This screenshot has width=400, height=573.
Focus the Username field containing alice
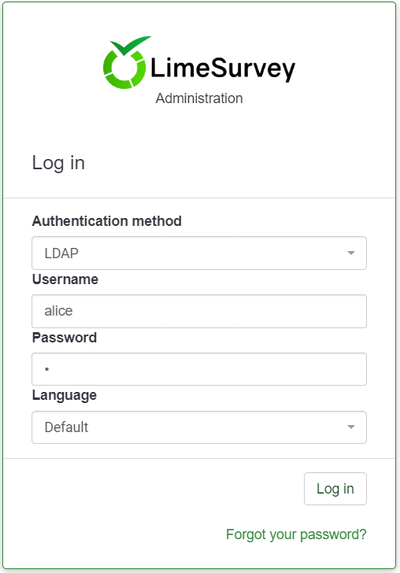pos(199,311)
